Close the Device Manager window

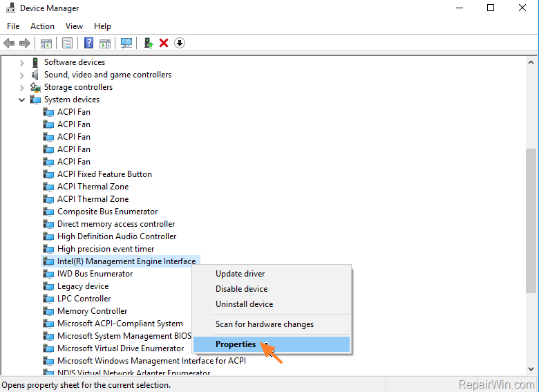tap(522, 8)
